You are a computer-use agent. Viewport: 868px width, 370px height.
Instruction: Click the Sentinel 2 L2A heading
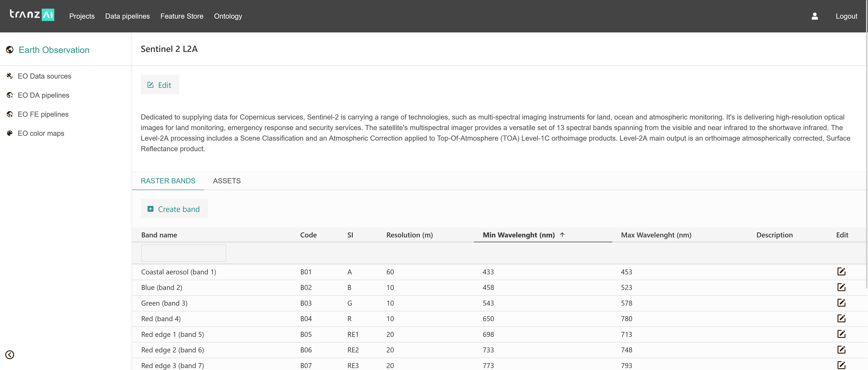(169, 49)
